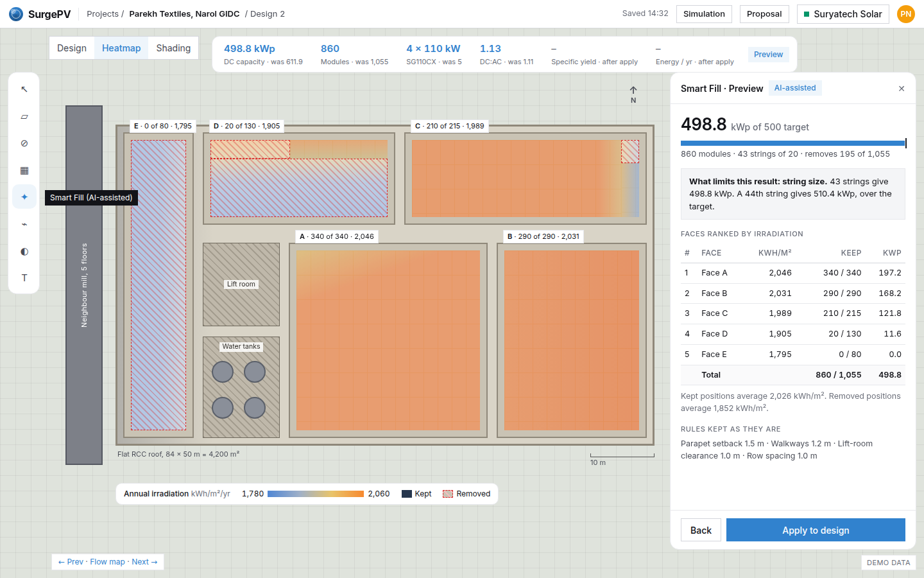
Task: Open the Proposal button
Action: tap(764, 14)
